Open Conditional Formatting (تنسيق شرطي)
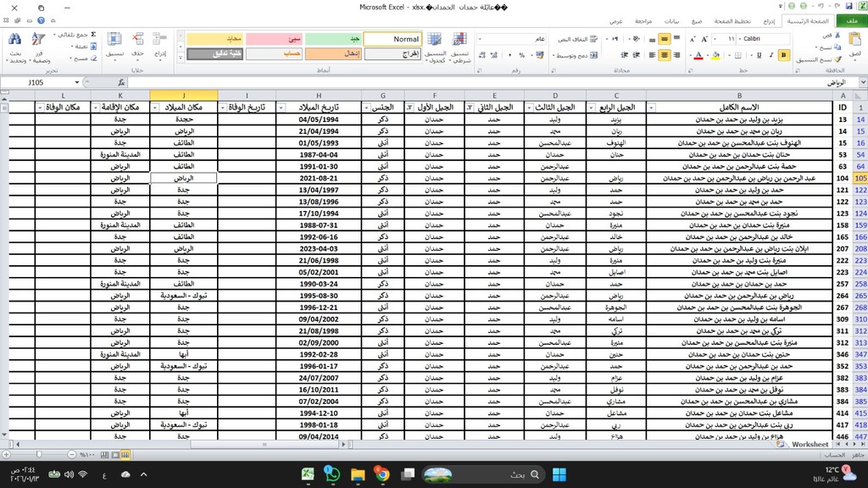The image size is (868, 488). [459, 47]
